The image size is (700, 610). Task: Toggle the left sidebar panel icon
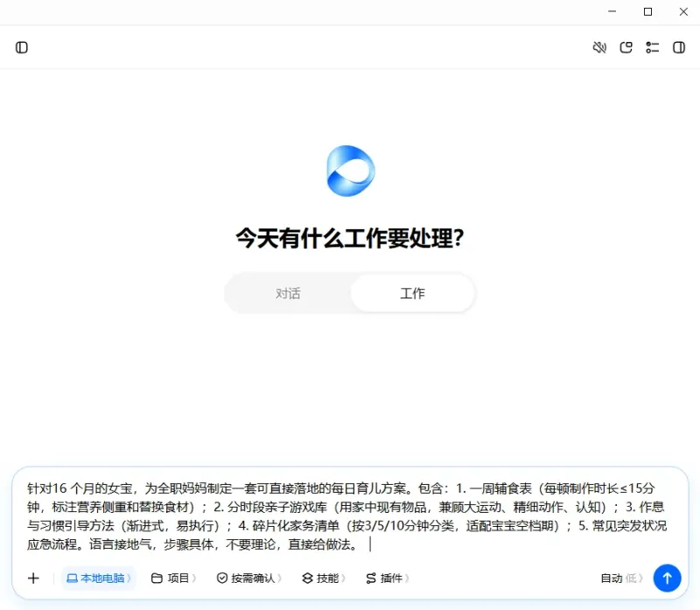pyautogui.click(x=21, y=47)
